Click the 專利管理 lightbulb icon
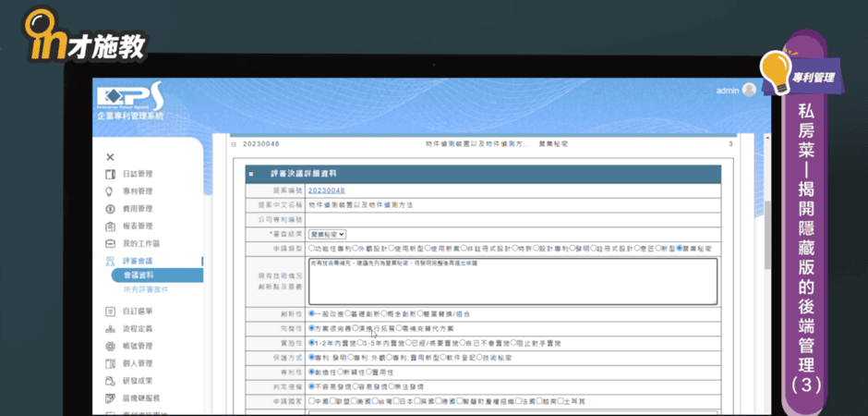 pyautogui.click(x=110, y=191)
